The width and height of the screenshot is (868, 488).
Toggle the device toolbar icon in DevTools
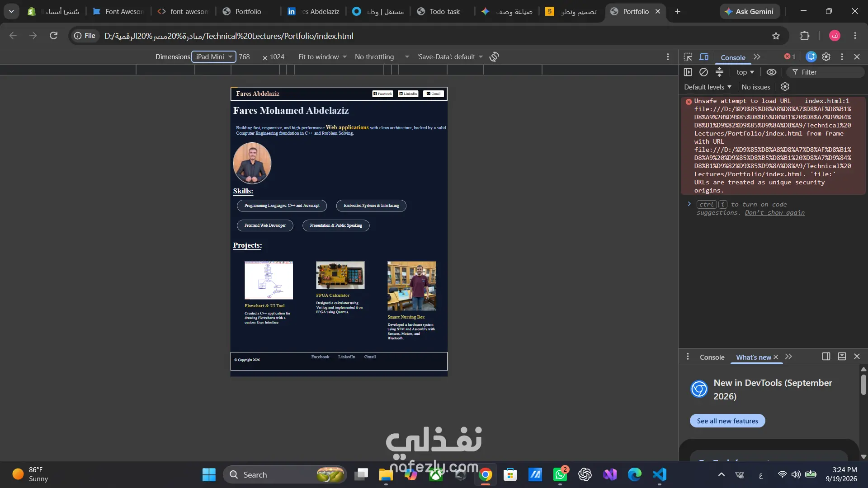(704, 57)
